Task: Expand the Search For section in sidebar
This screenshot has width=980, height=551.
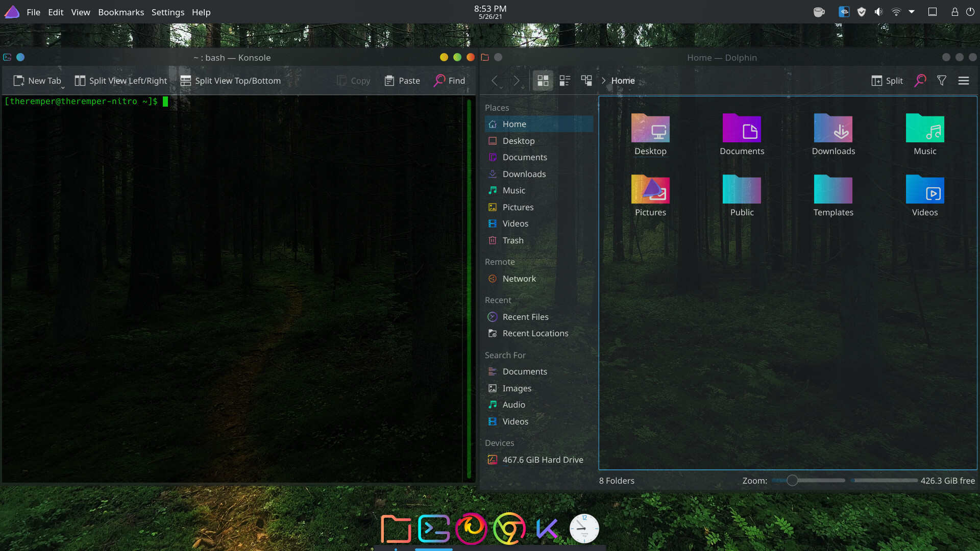Action: [x=505, y=355]
